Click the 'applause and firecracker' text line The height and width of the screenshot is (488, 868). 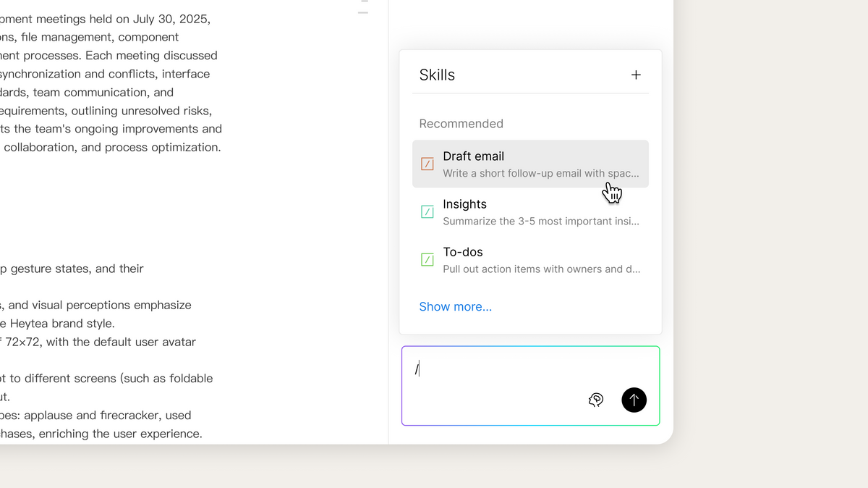[x=95, y=416]
